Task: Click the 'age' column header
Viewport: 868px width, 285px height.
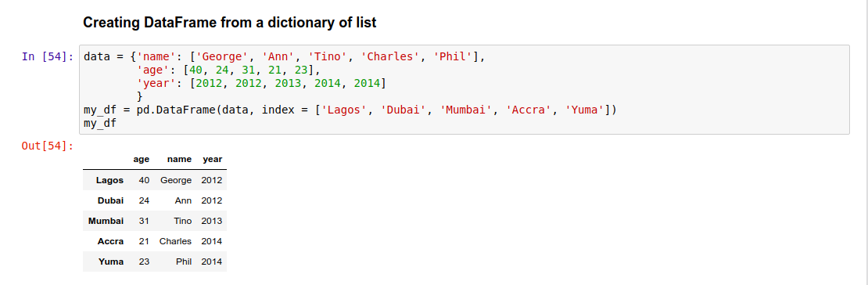Action: tap(142, 159)
